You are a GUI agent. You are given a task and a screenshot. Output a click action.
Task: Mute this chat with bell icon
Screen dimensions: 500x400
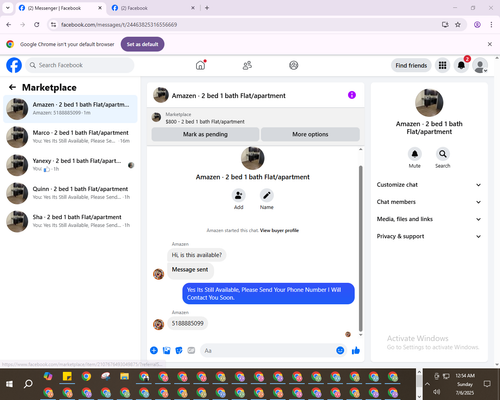click(415, 154)
